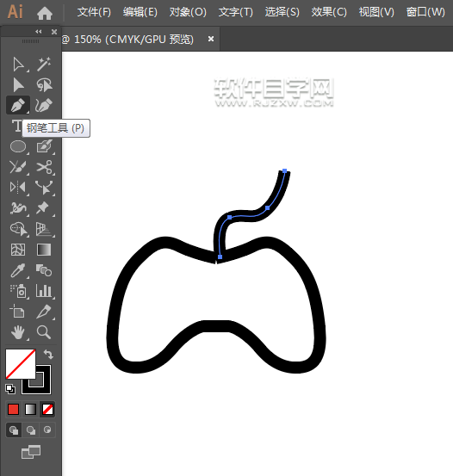Open the 文件(F) menu

coord(94,12)
